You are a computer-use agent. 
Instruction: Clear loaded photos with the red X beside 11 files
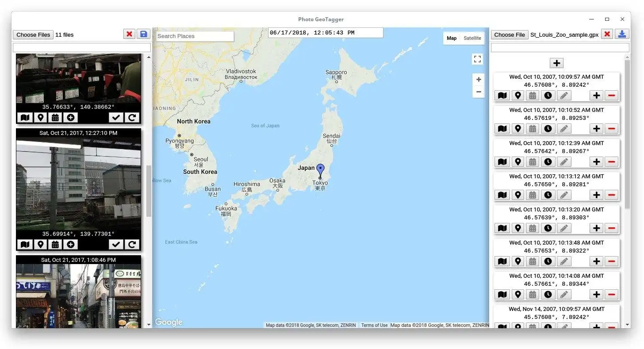[129, 34]
